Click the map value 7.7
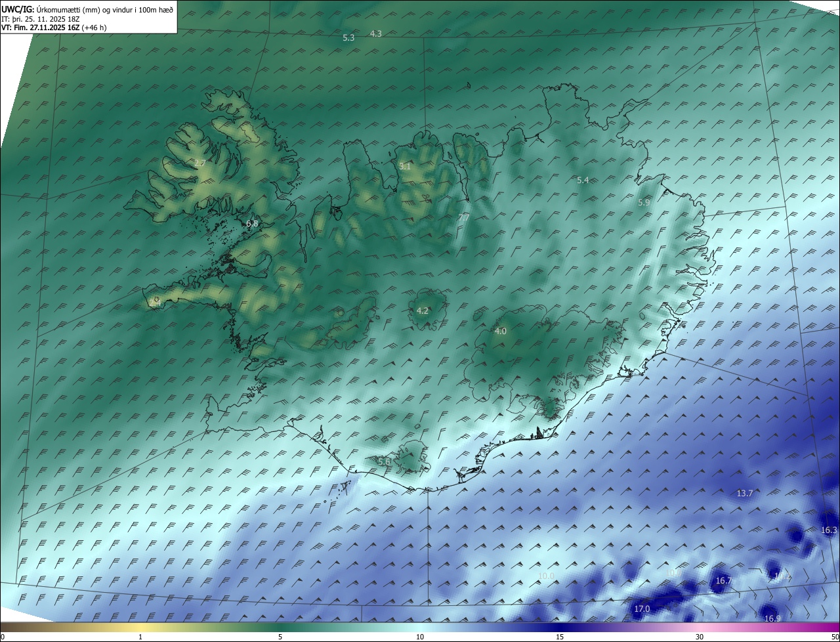The width and height of the screenshot is (840, 642). coord(463,217)
